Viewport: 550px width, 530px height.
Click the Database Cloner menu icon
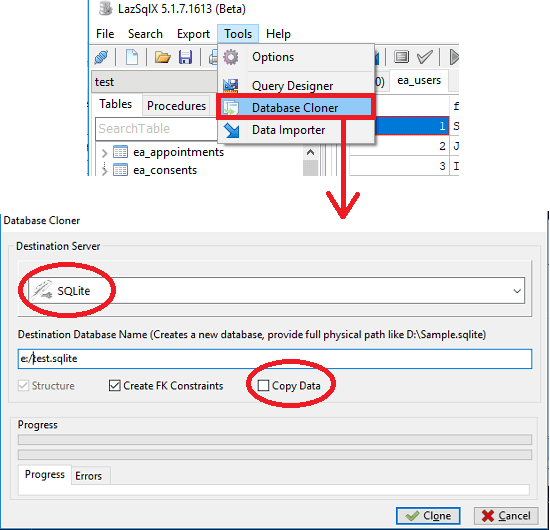[x=231, y=107]
